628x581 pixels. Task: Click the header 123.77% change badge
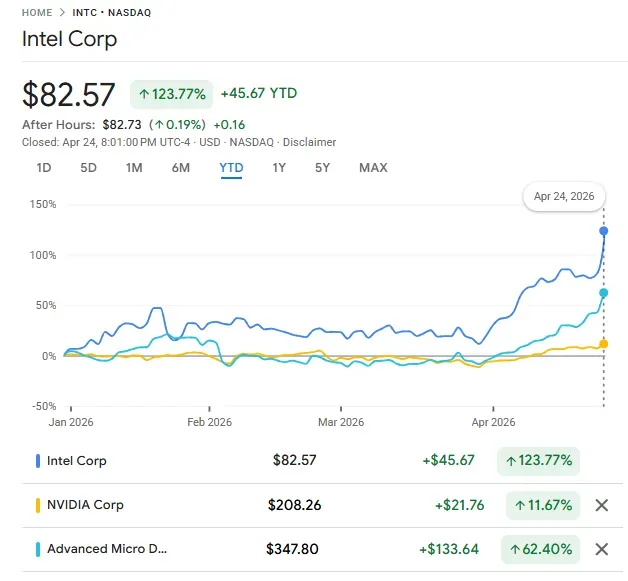(x=171, y=94)
